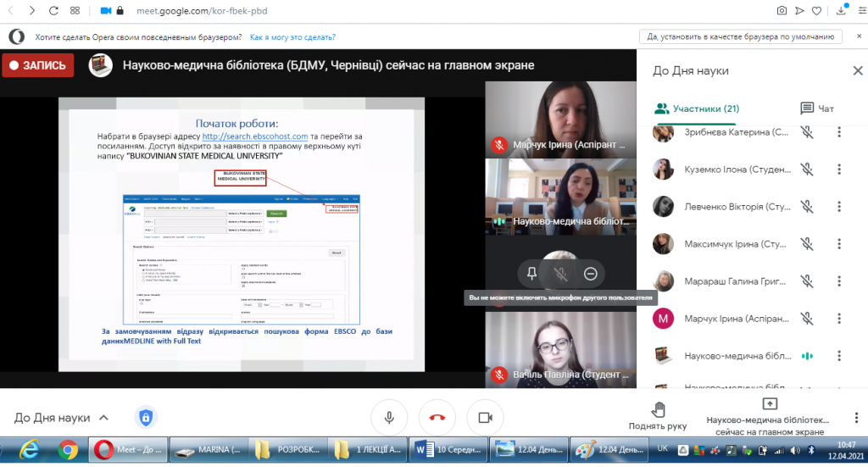The width and height of the screenshot is (868, 467).
Task: Expand meeting details 'До Дня науки' chevron
Action: (103, 418)
